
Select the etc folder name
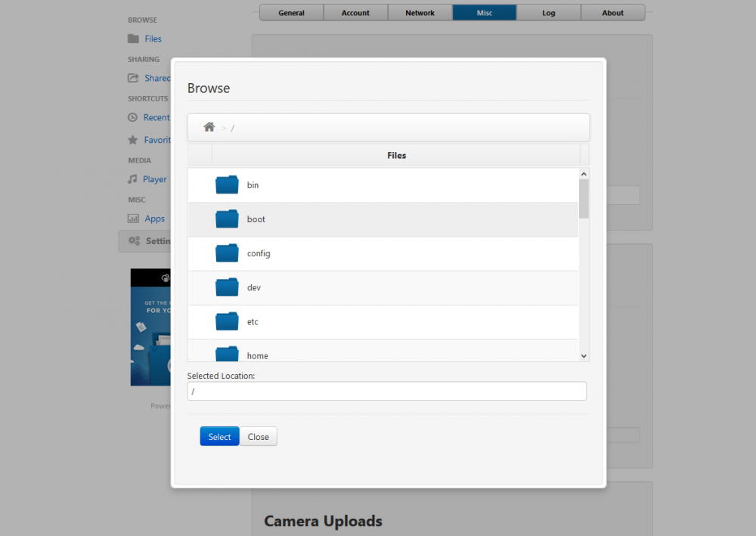(253, 322)
